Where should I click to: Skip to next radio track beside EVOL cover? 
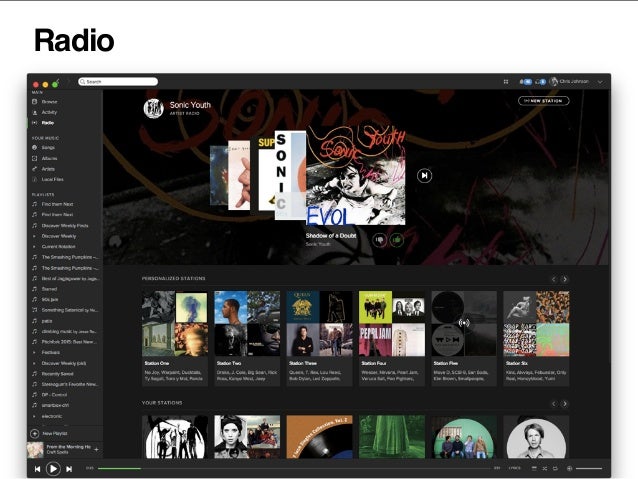tap(424, 175)
